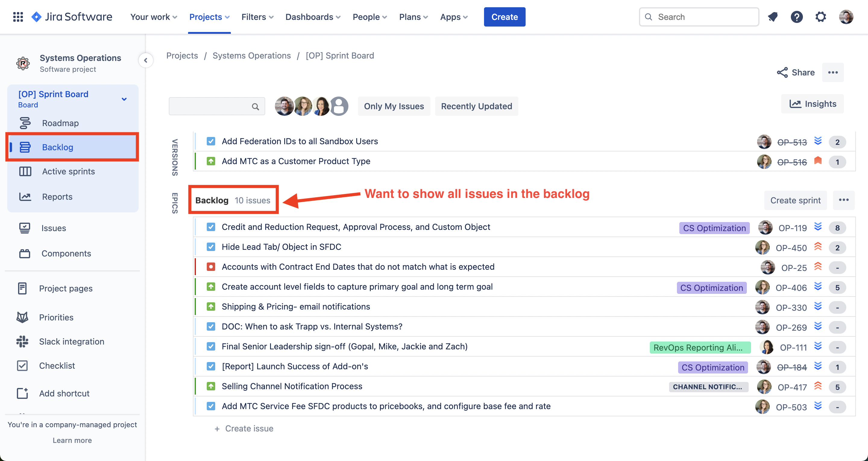Open the notifications bell icon
The width and height of the screenshot is (868, 461).
tap(772, 17)
